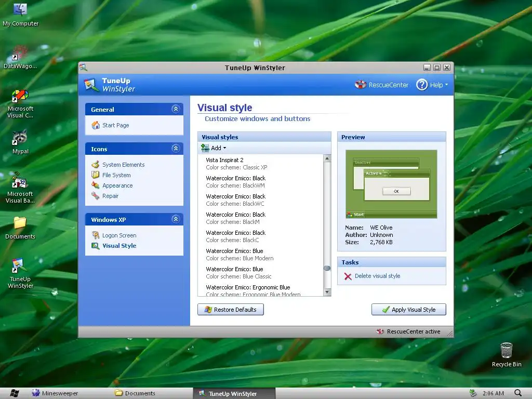Image resolution: width=532 pixels, height=399 pixels.
Task: Click the Apply Visual Style button
Action: [x=408, y=310]
